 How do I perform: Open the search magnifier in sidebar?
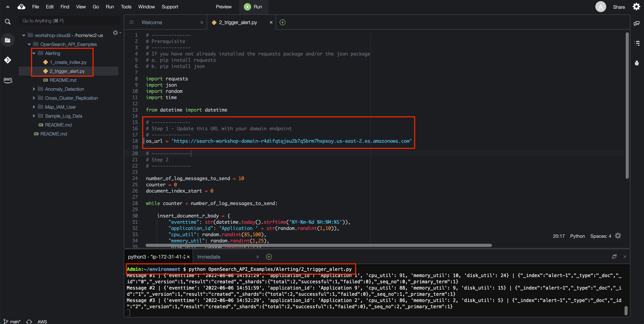coord(8,22)
